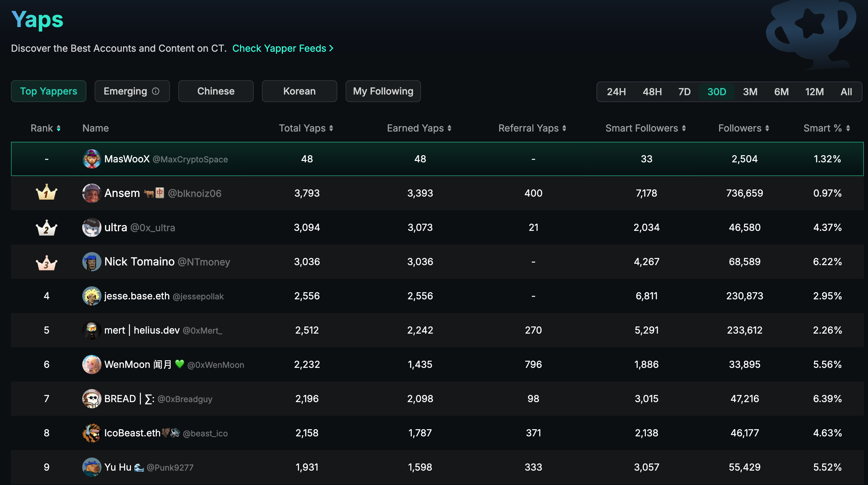Image resolution: width=868 pixels, height=485 pixels.
Task: Click the gold crown rank 1 icon
Action: click(x=46, y=192)
